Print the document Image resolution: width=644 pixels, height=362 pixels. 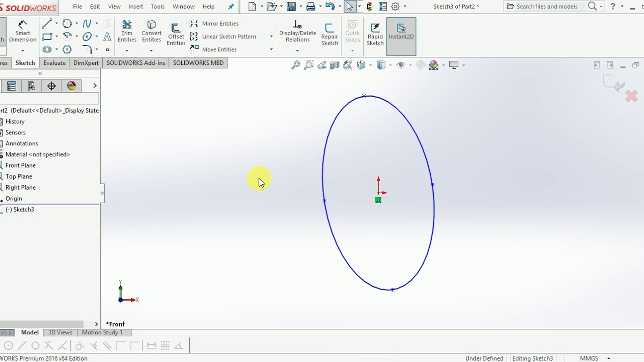(x=311, y=7)
